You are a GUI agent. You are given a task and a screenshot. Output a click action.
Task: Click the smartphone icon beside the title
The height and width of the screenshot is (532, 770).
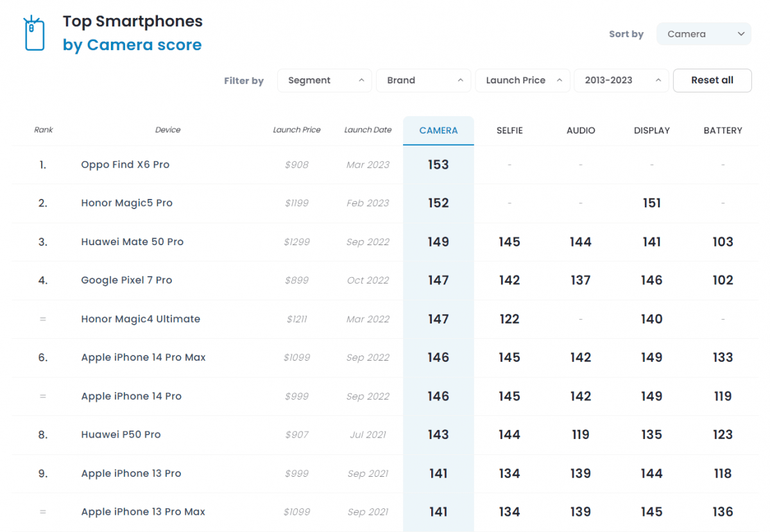click(x=34, y=33)
